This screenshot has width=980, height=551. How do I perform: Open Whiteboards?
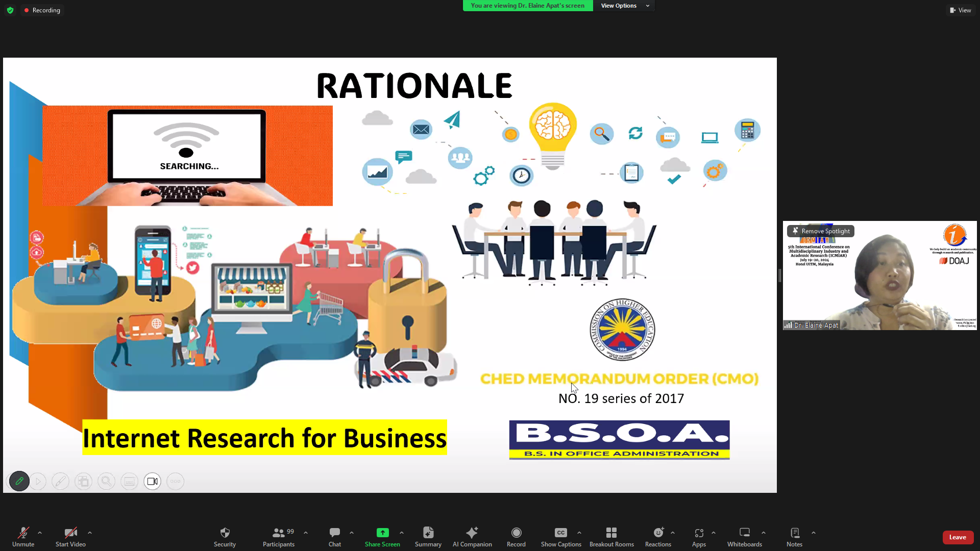coord(744,533)
